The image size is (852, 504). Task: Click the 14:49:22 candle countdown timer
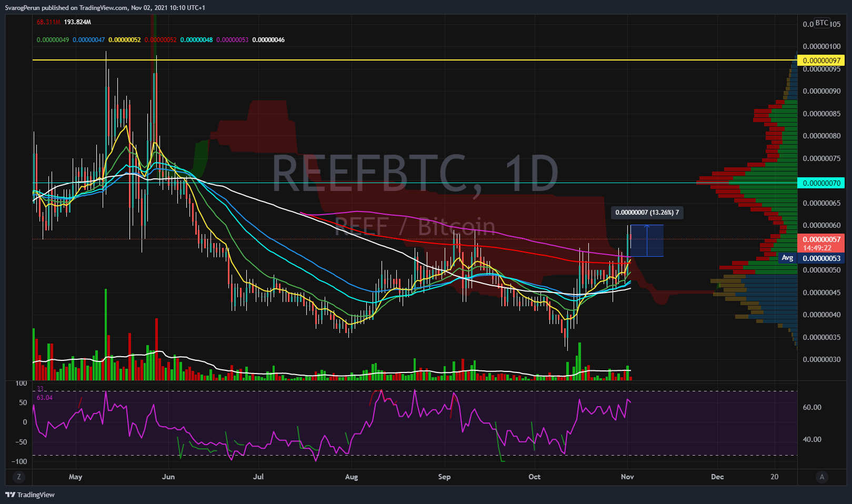(x=817, y=248)
